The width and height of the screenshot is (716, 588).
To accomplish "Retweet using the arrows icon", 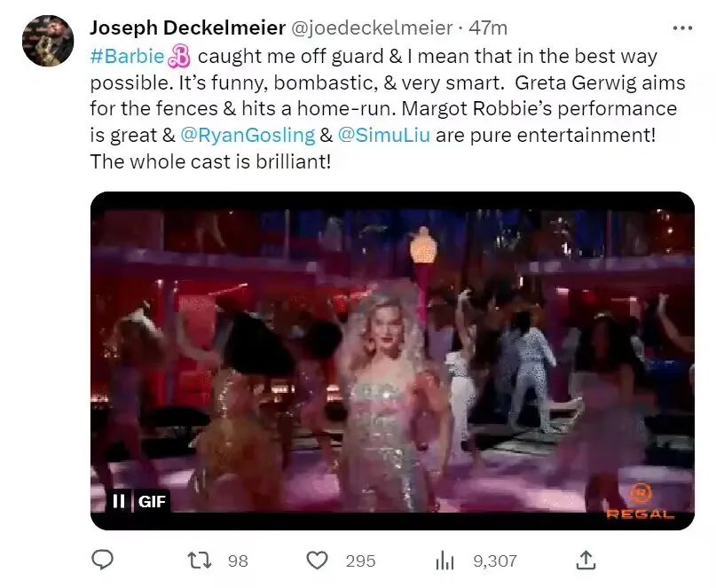I will 201,561.
